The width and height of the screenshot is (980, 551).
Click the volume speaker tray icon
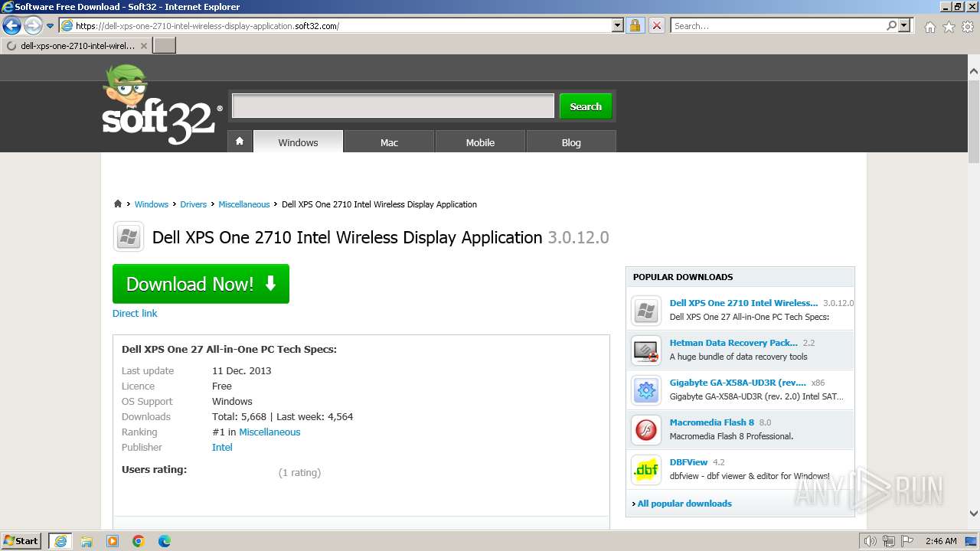pyautogui.click(x=871, y=541)
